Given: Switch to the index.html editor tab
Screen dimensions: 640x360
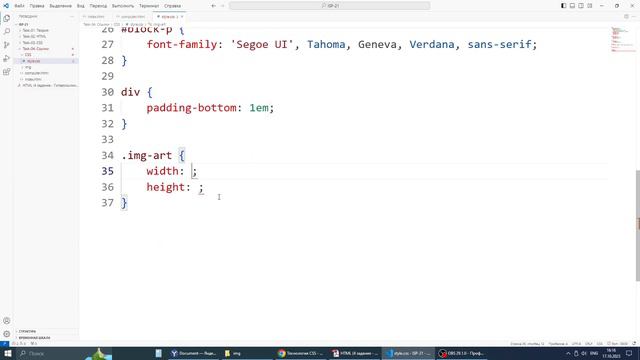Looking at the screenshot, I should [96, 17].
